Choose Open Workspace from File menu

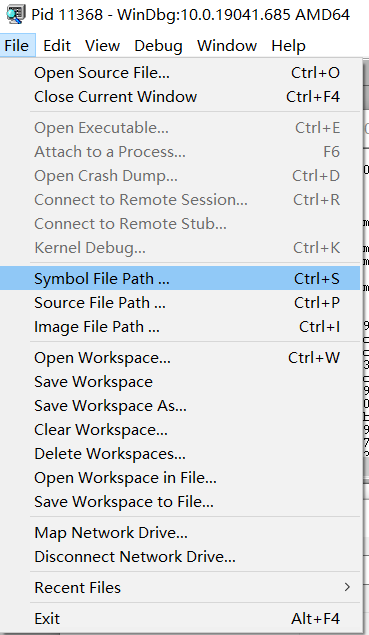[x=180, y=358]
